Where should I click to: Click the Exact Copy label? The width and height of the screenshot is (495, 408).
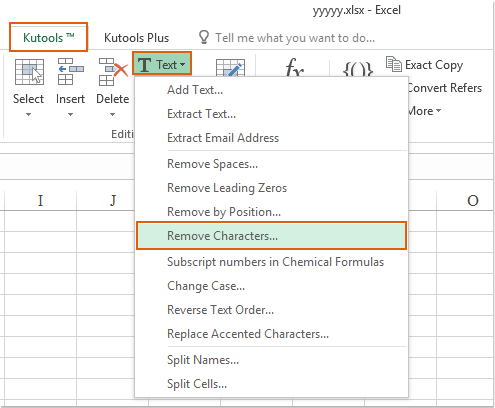click(434, 65)
